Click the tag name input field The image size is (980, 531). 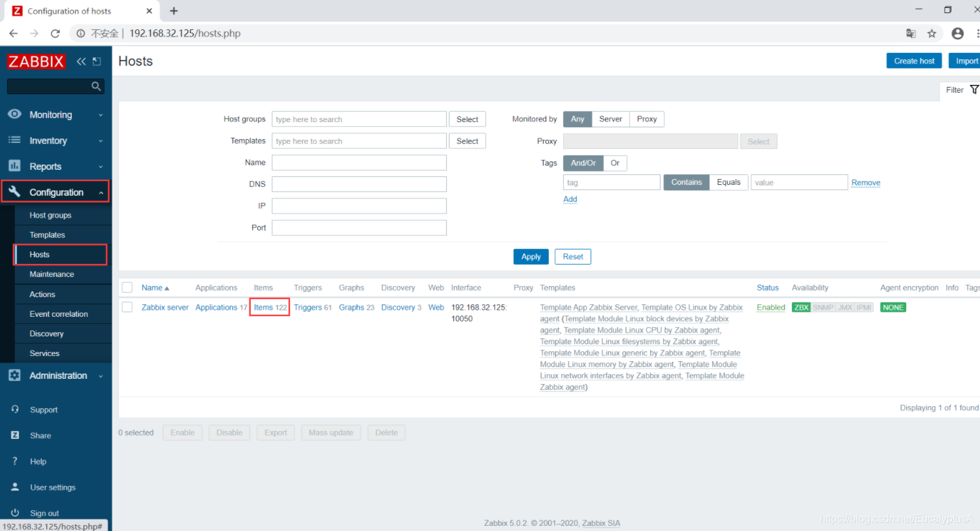(612, 182)
